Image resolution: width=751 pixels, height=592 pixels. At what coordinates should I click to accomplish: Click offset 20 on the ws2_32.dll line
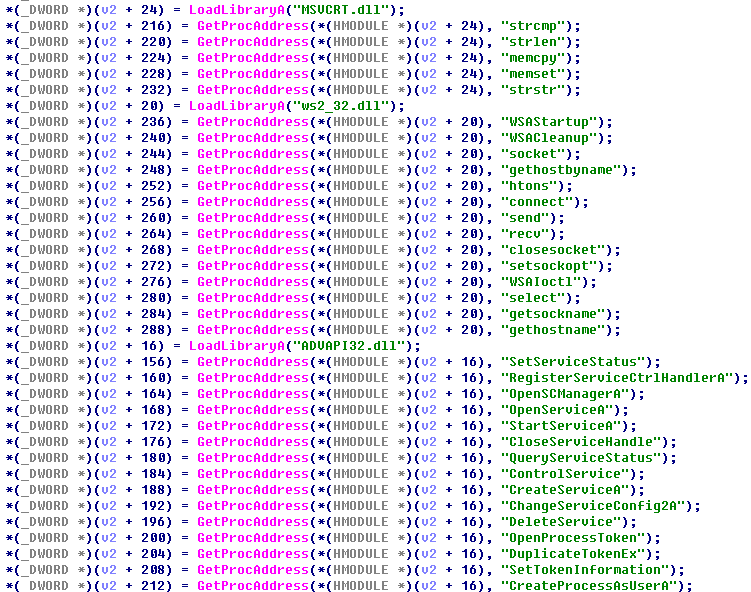[148, 106]
